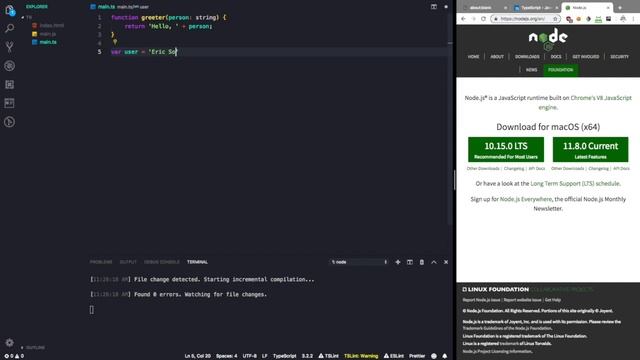Switch to the Output panel tab

pyautogui.click(x=128, y=262)
